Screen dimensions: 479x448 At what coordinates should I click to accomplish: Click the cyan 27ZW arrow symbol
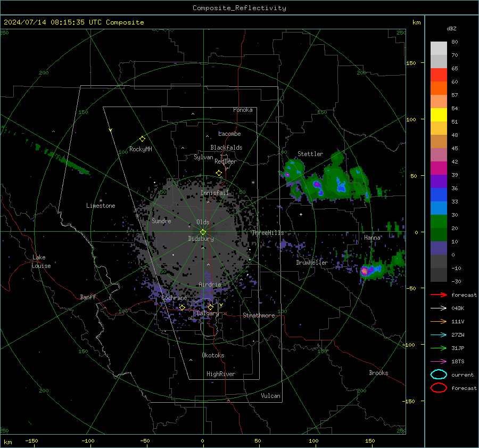click(x=439, y=335)
